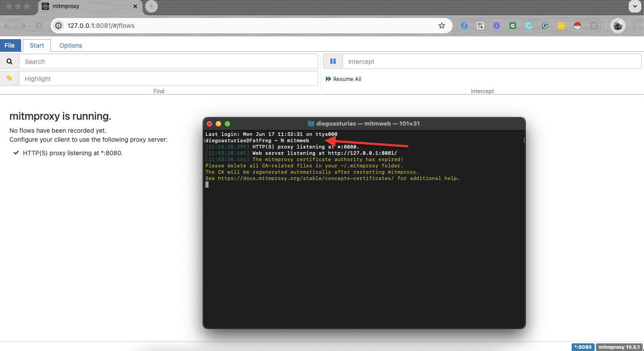Open the File menu in mitmweb
644x351 pixels.
(9, 45)
